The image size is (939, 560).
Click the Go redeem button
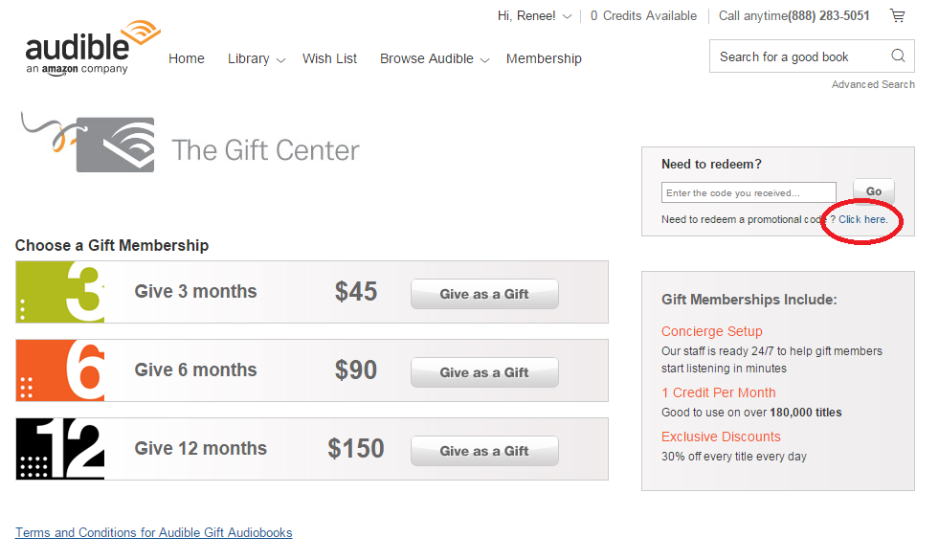[874, 191]
